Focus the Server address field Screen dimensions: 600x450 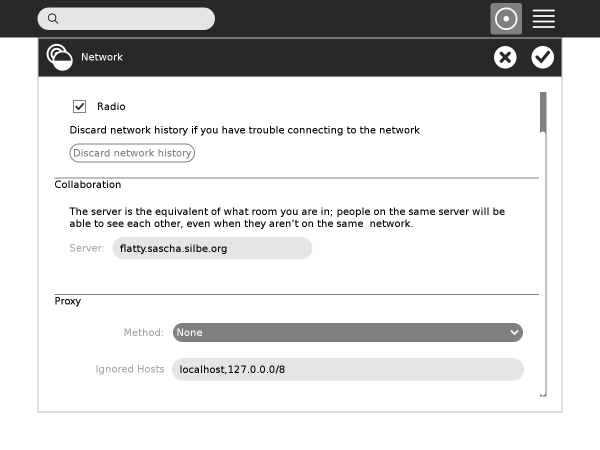(212, 248)
